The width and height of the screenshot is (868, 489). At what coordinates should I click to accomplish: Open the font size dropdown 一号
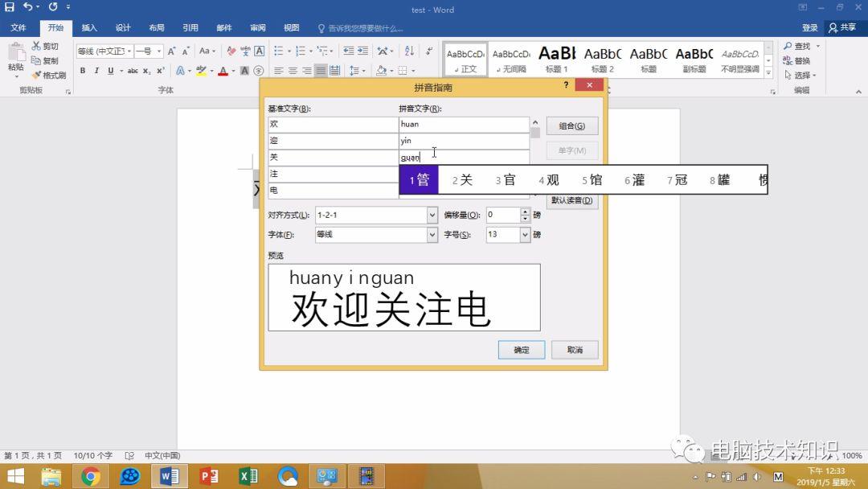point(159,51)
